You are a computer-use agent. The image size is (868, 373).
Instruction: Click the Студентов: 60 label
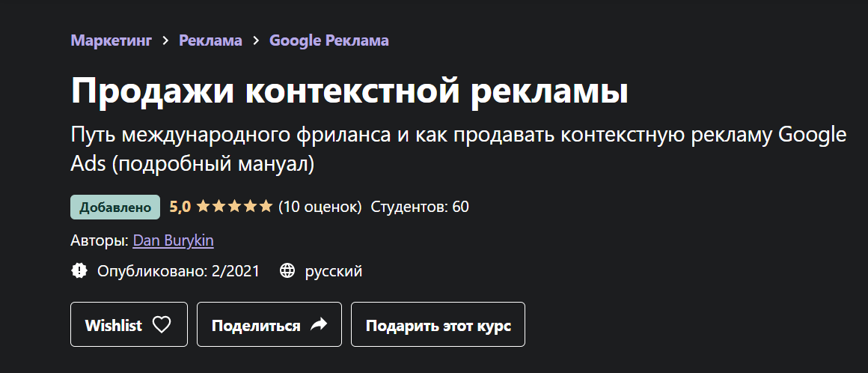tap(420, 207)
